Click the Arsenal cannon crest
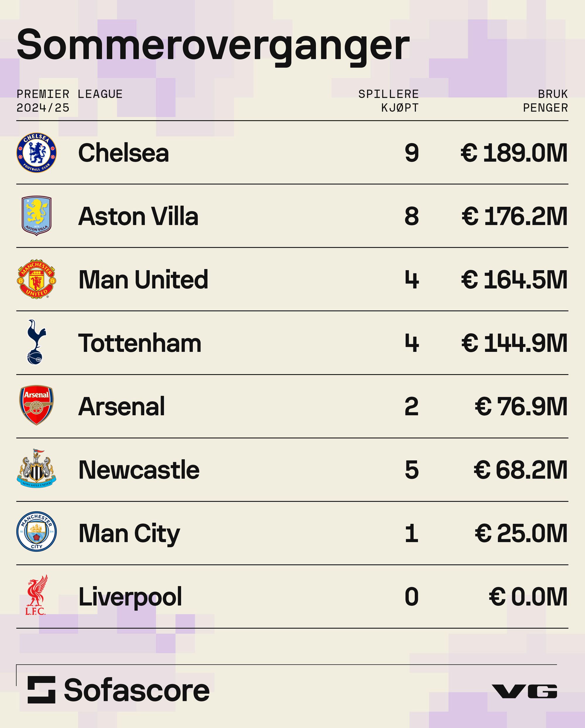This screenshot has width=585, height=728. tap(37, 405)
